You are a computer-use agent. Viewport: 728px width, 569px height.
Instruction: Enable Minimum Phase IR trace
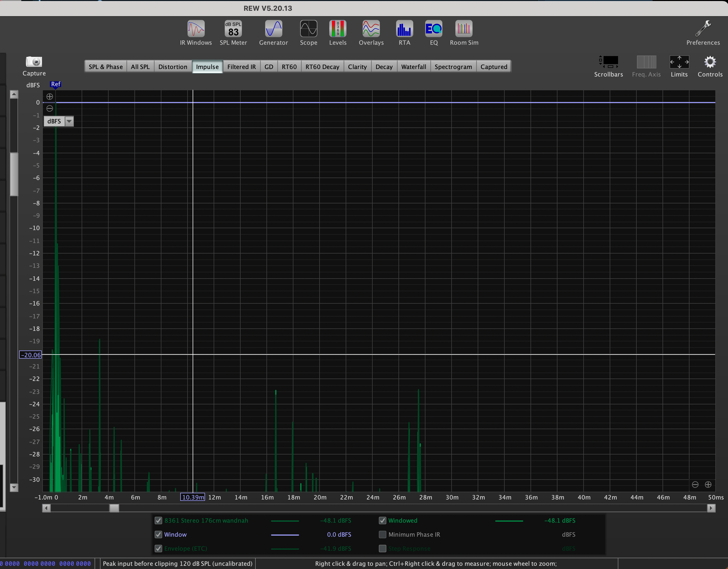[x=382, y=534]
